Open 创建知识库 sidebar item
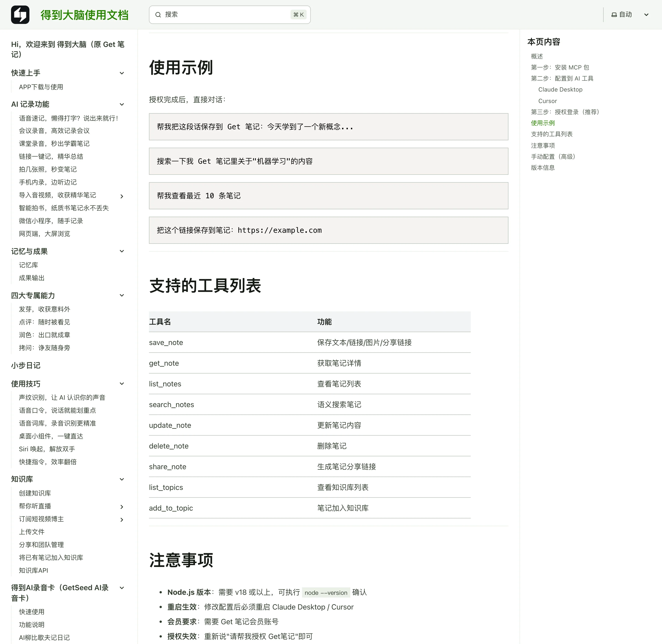This screenshot has height=644, width=662. pos(35,493)
